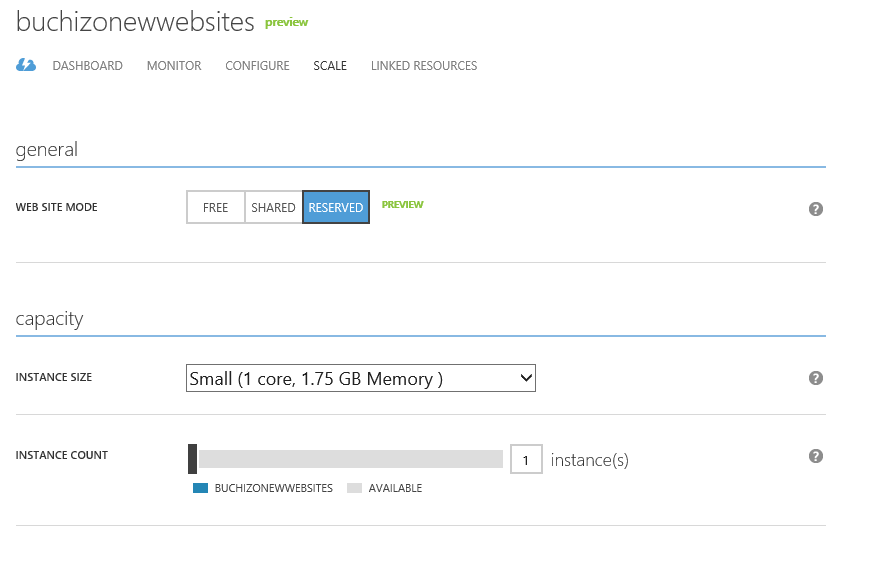Click the instance count slider track
The height and width of the screenshot is (566, 871).
coord(350,459)
